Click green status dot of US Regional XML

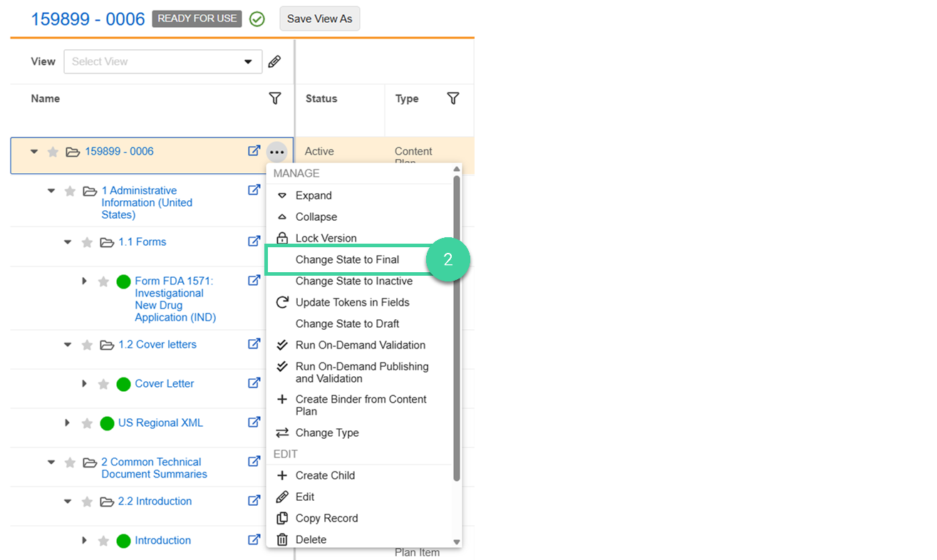(107, 424)
